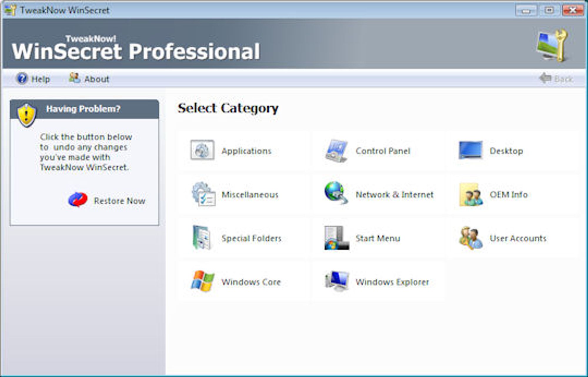The width and height of the screenshot is (588, 377).
Task: Click the About people icon
Action: (x=74, y=78)
